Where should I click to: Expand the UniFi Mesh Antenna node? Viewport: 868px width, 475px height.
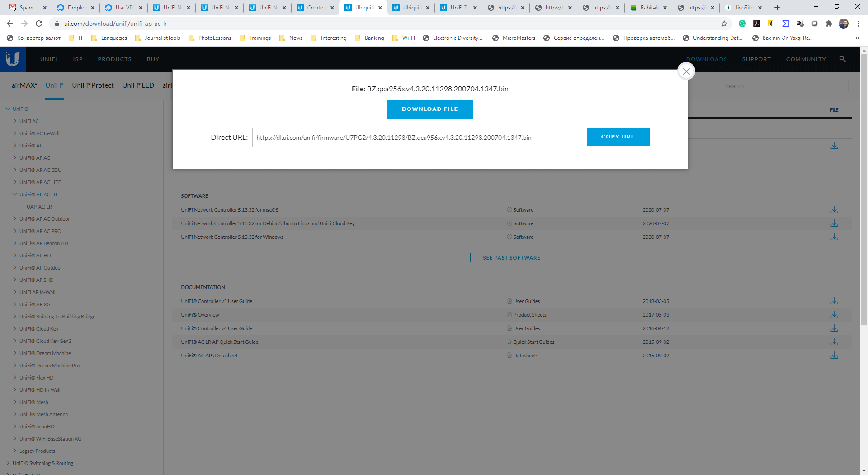click(x=15, y=414)
